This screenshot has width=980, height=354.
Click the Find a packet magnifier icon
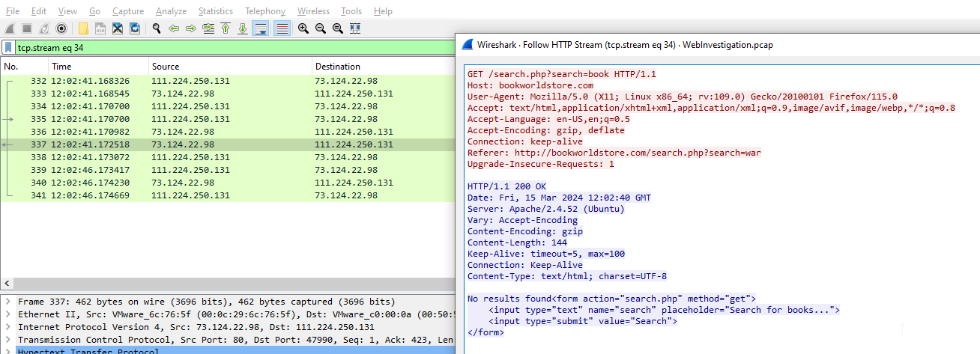click(157, 28)
